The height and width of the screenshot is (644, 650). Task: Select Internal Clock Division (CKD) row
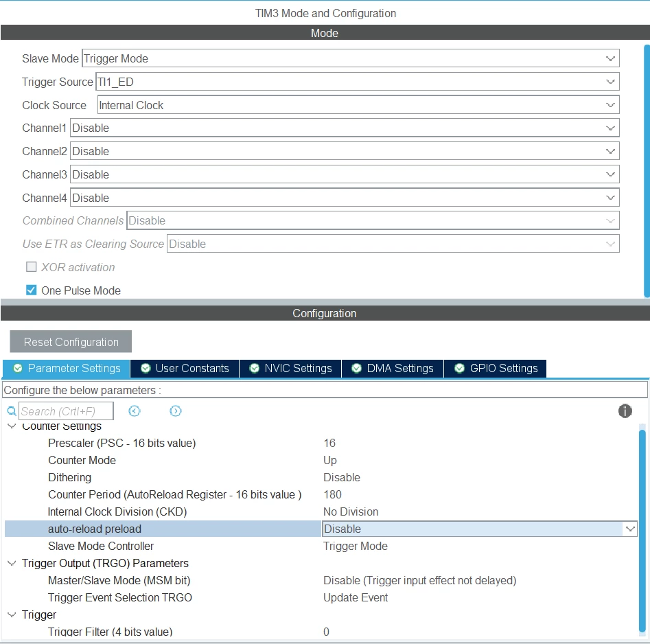pos(117,511)
